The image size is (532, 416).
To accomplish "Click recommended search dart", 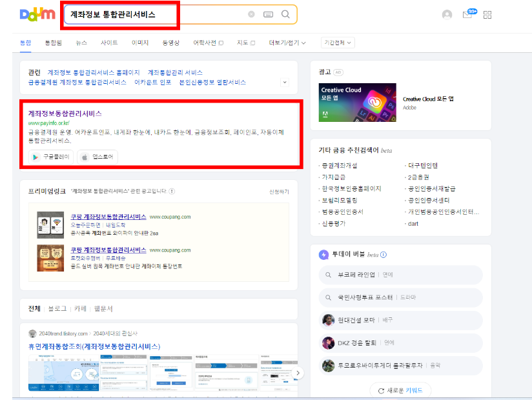I will (413, 224).
